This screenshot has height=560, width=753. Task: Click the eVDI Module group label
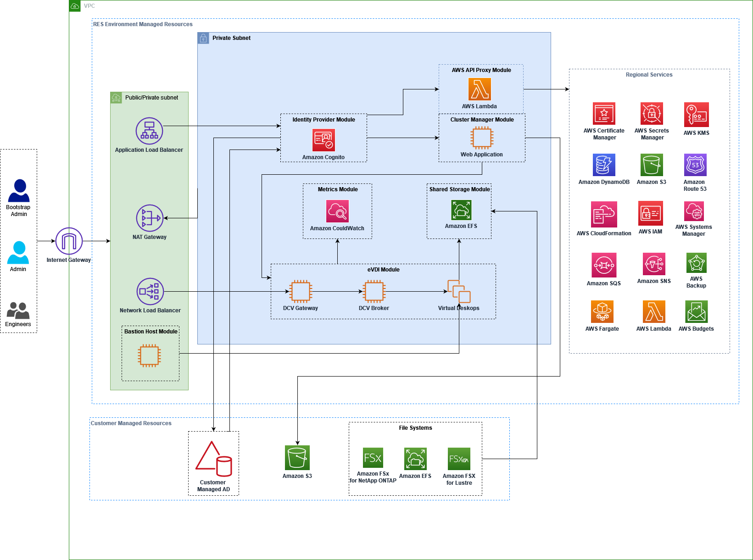383,270
